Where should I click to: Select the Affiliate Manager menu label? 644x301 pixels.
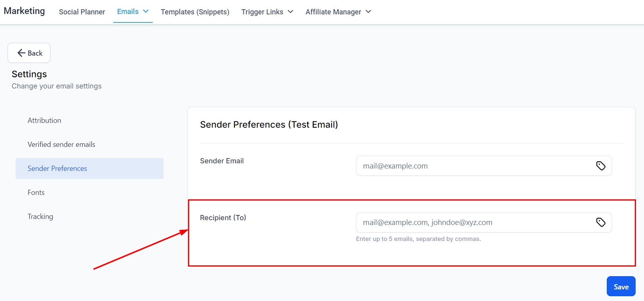[x=333, y=12]
